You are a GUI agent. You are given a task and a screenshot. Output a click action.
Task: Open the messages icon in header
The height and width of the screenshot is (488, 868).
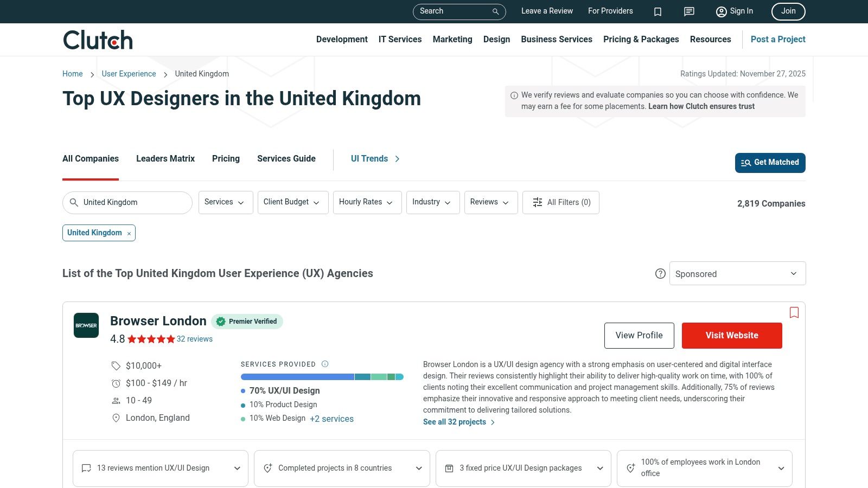[x=689, y=11]
